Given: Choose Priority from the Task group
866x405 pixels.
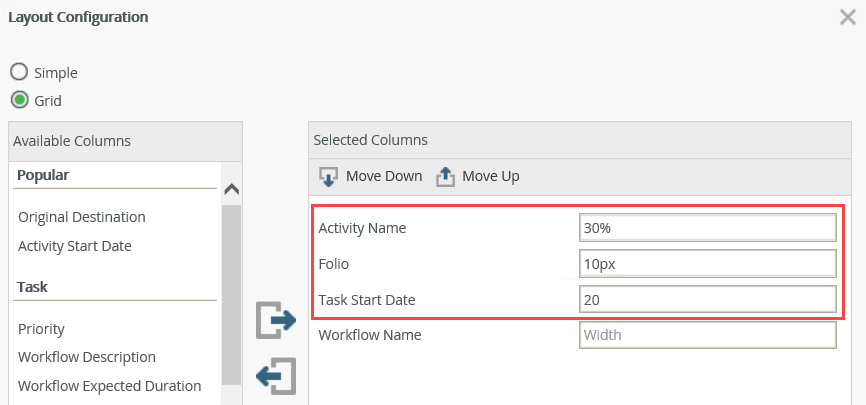Looking at the screenshot, I should click(x=42, y=329).
